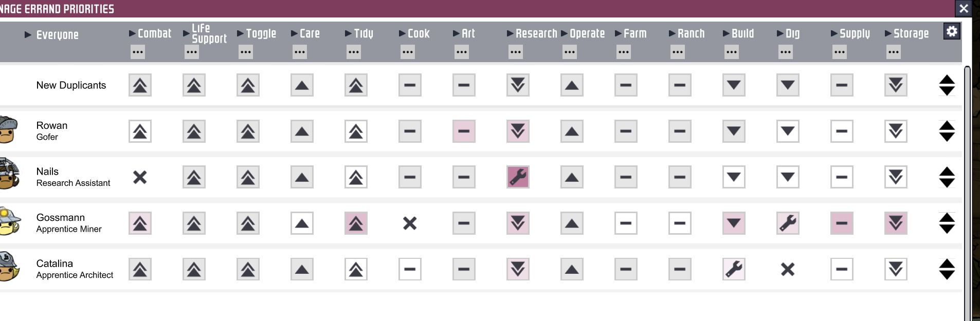Click Rowan's Gofer portrait icon
This screenshot has width=980, height=321.
point(9,129)
